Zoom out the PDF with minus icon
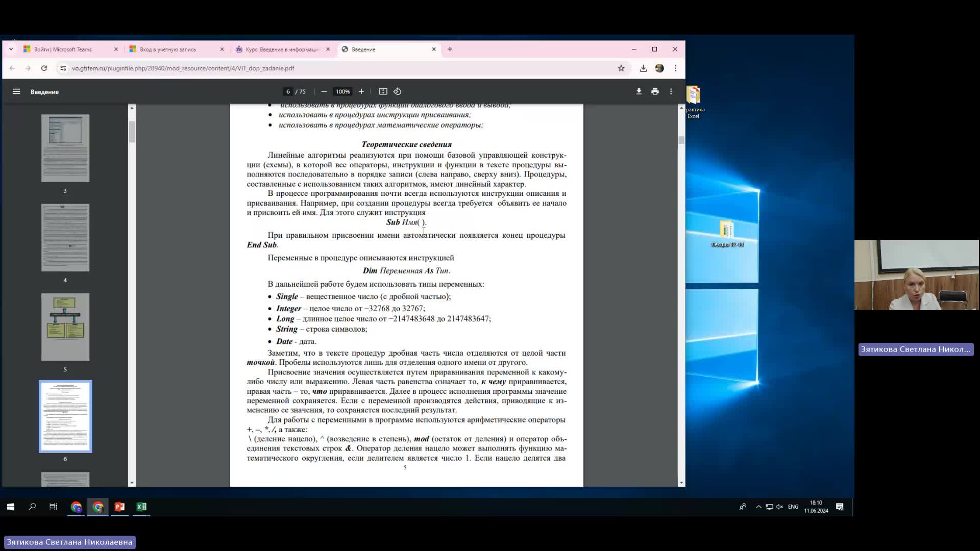This screenshot has width=980, height=551. point(324,91)
